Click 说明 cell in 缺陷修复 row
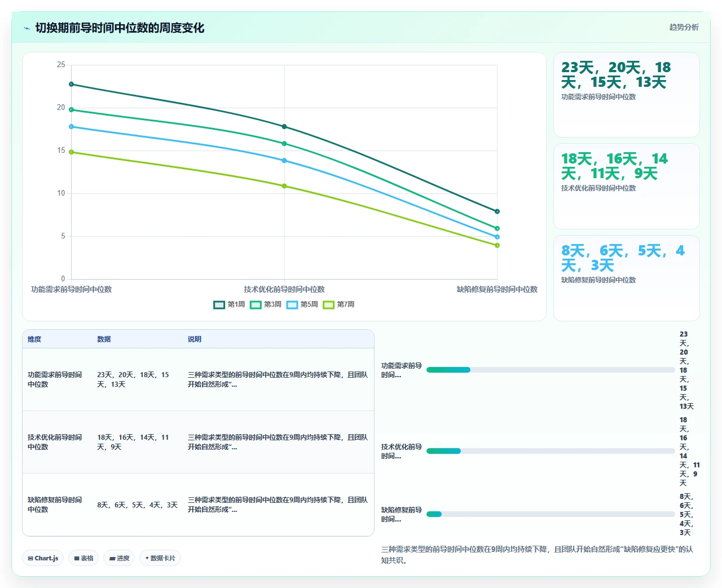722x588 pixels. click(x=278, y=505)
